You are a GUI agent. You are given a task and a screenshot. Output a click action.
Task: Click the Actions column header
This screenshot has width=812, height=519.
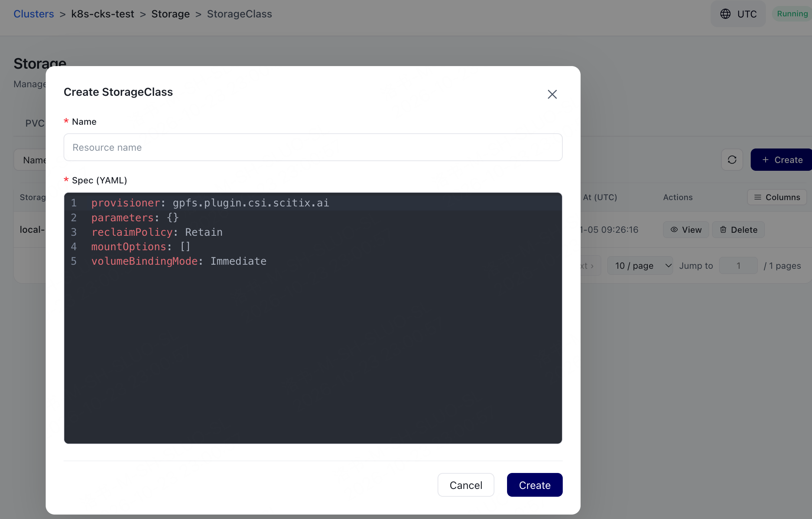[678, 197]
